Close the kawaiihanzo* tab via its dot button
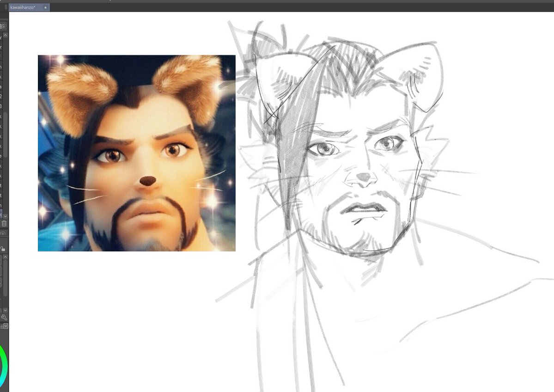Screen dimensions: 554x392 click(46, 7)
